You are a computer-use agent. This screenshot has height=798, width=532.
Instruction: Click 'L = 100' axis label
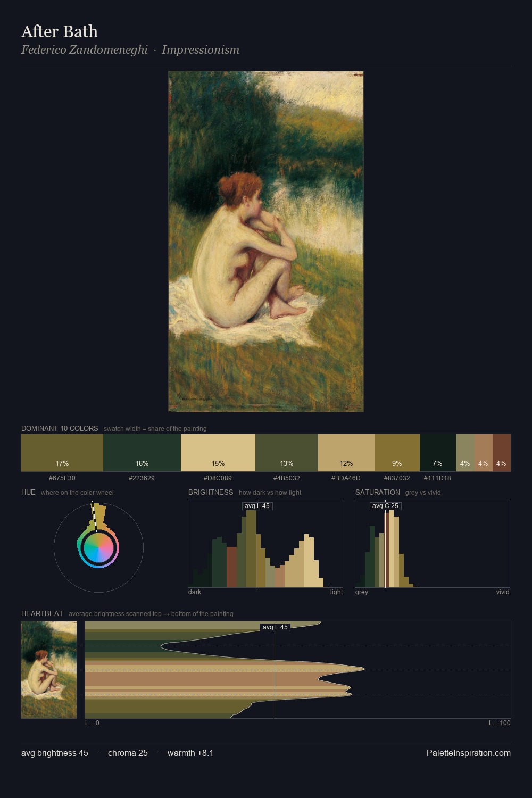point(500,723)
